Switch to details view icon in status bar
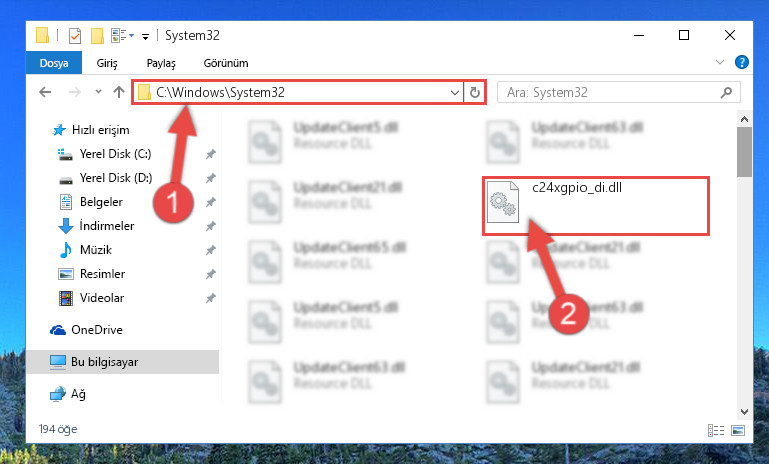 tap(716, 430)
